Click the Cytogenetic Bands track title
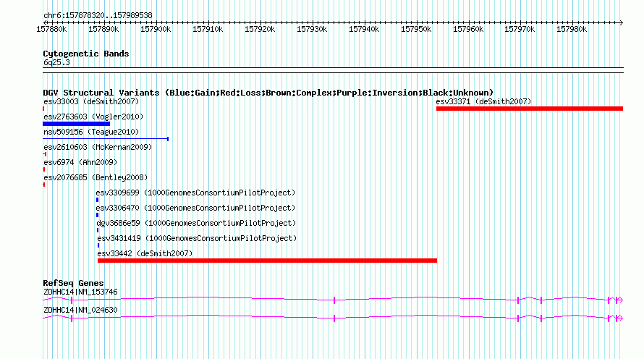This screenshot has height=359, width=644. 86,54
